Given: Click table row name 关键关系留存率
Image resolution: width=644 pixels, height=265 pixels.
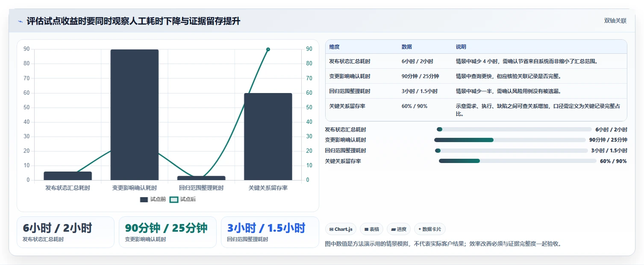Looking at the screenshot, I should click(347, 106).
